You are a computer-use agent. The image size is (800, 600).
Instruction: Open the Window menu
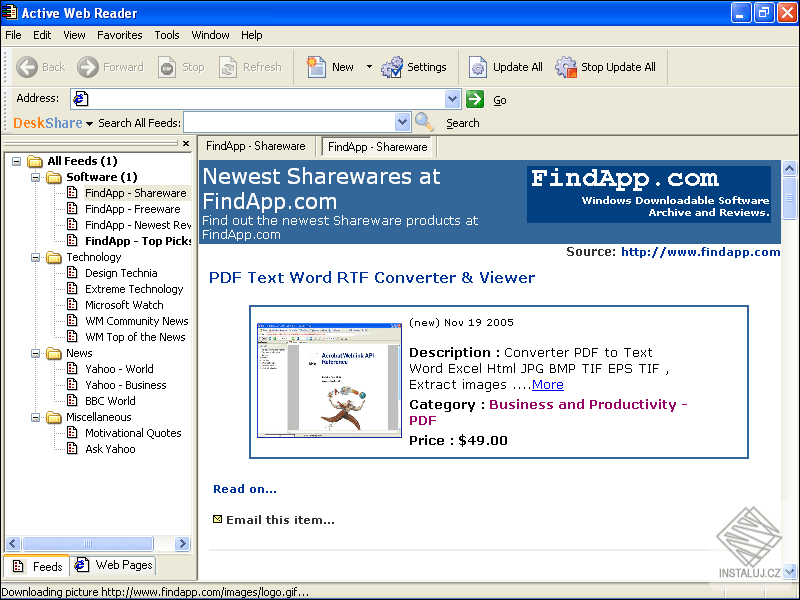click(210, 35)
